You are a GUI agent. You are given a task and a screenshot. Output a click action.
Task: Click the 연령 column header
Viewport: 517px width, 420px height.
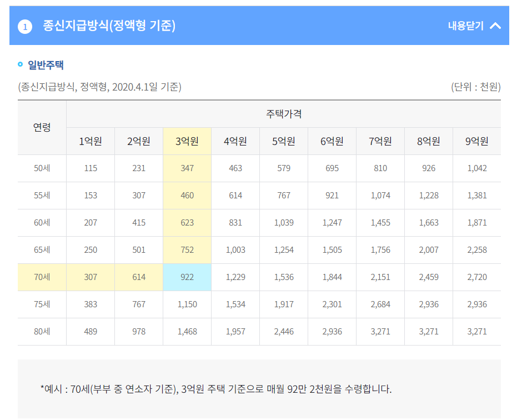[42, 127]
